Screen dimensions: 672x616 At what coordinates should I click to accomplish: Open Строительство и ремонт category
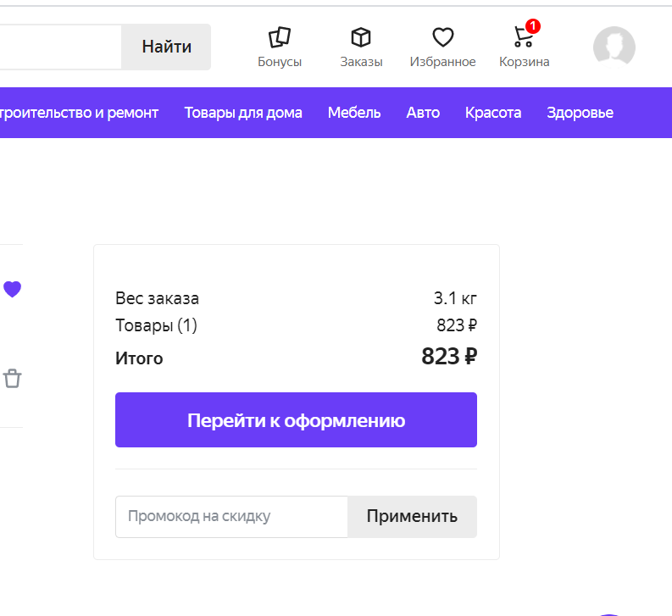(80, 113)
